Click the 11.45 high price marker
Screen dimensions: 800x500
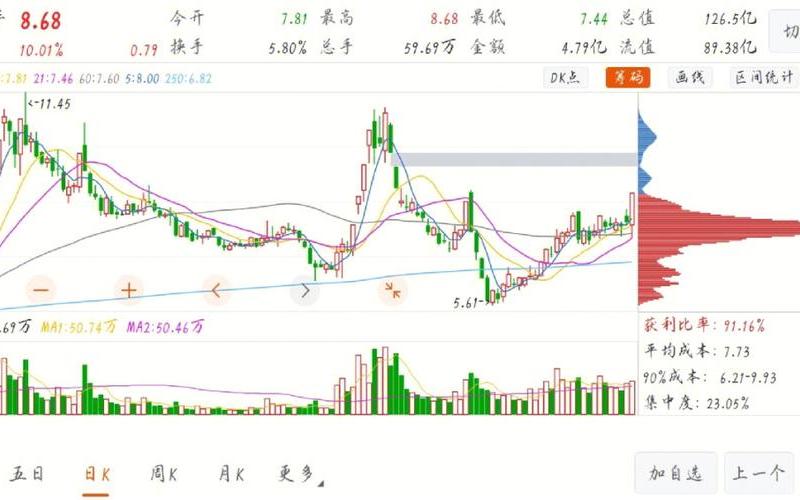(x=49, y=104)
